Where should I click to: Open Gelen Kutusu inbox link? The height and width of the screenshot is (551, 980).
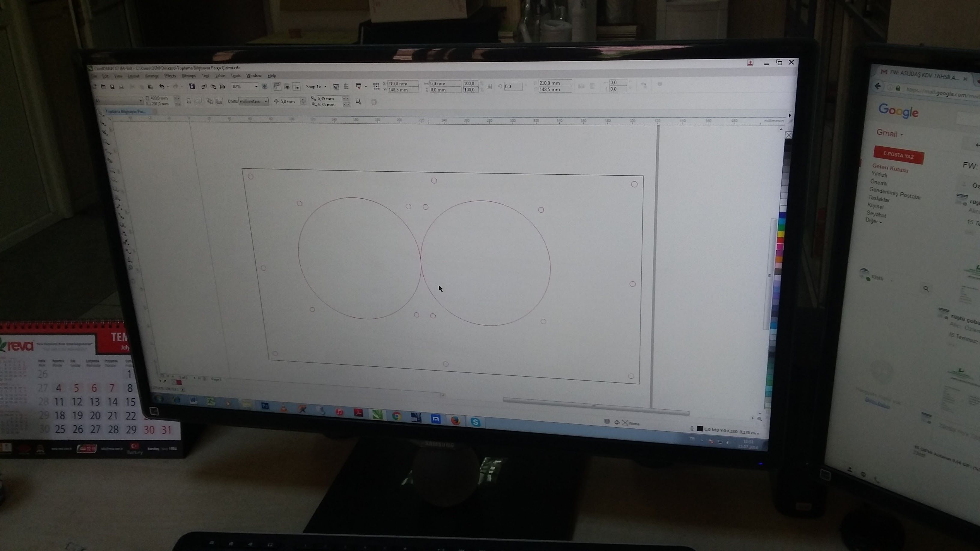tap(890, 168)
